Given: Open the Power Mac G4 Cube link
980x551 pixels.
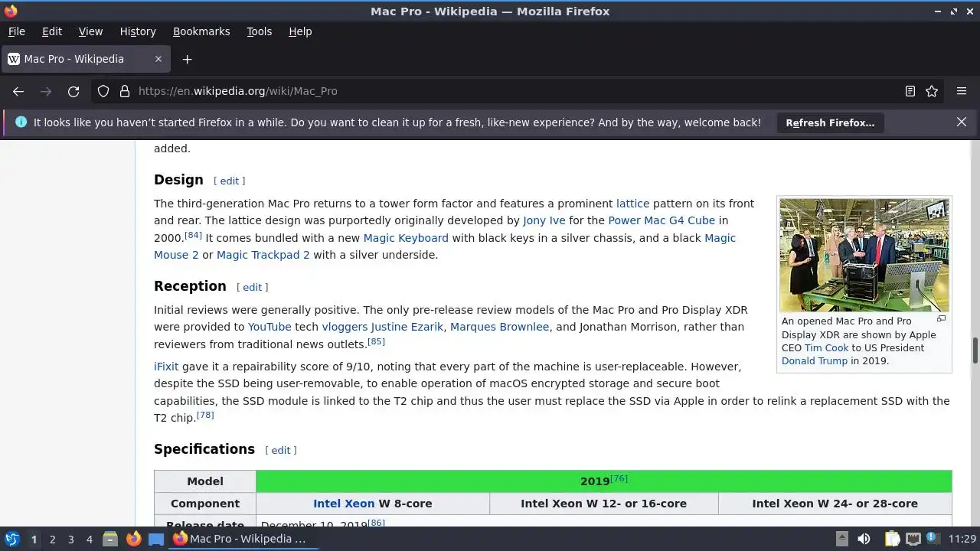Looking at the screenshot, I should [x=661, y=220].
